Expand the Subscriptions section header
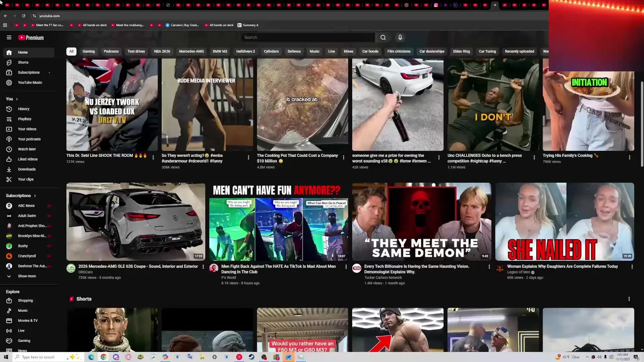 pyautogui.click(x=21, y=196)
